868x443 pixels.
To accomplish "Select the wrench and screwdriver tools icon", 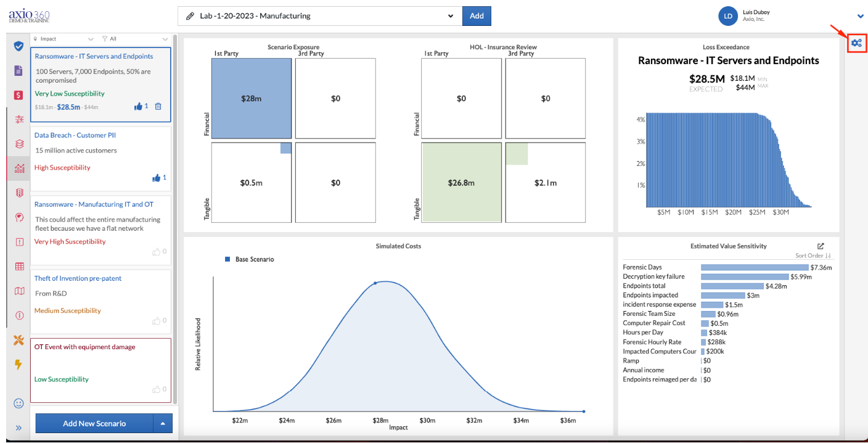I will pos(19,340).
